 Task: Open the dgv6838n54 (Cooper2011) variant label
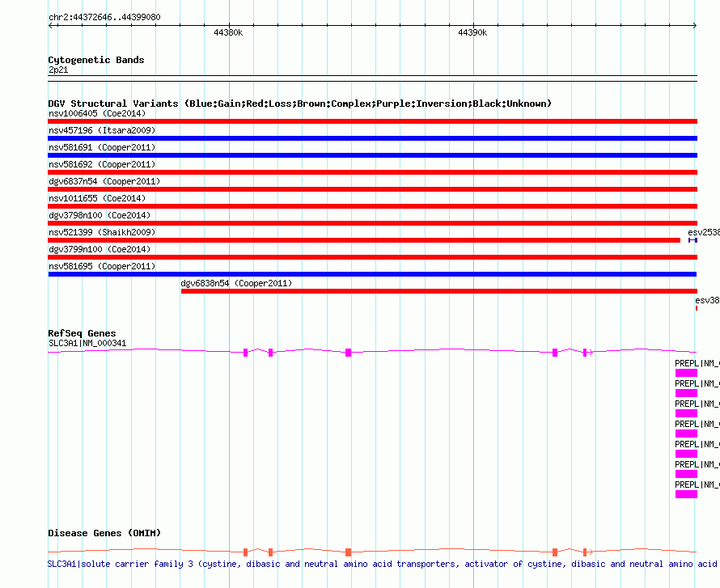pos(236,283)
